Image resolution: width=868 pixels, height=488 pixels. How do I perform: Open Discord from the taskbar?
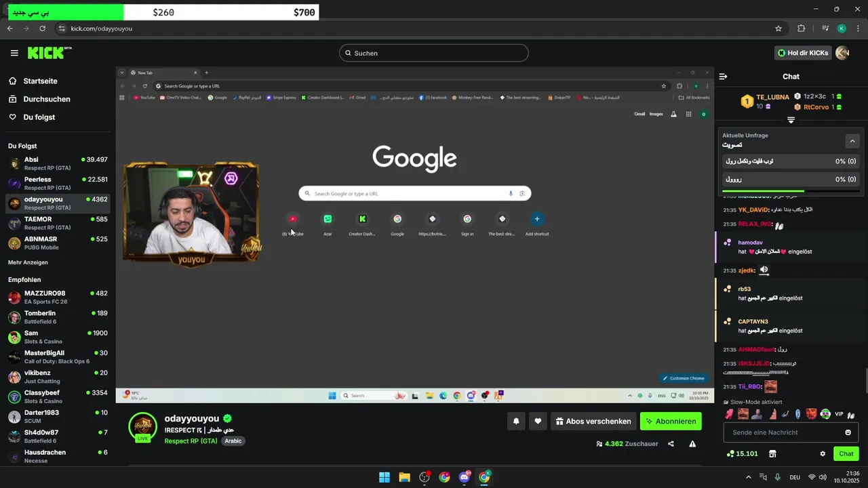465,477
